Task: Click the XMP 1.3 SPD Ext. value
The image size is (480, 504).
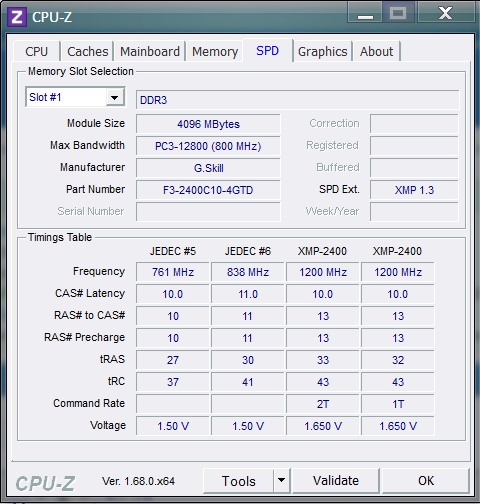Action: point(414,190)
